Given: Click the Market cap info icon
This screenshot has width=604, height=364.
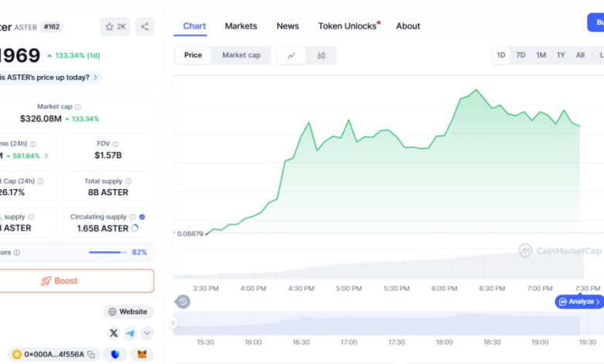Looking at the screenshot, I should pos(77,107).
